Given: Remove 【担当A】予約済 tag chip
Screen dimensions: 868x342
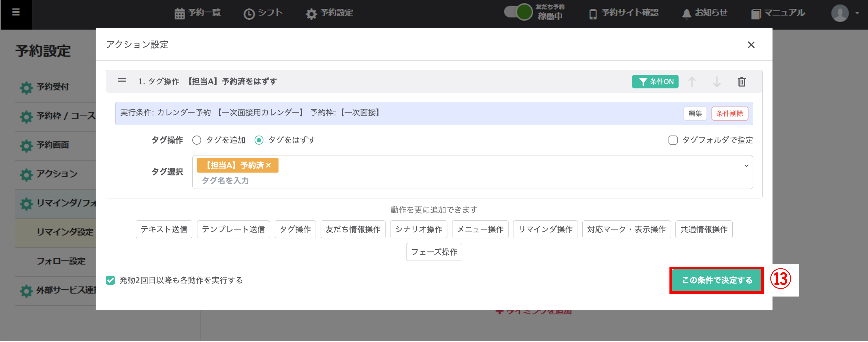Looking at the screenshot, I should pos(269,165).
